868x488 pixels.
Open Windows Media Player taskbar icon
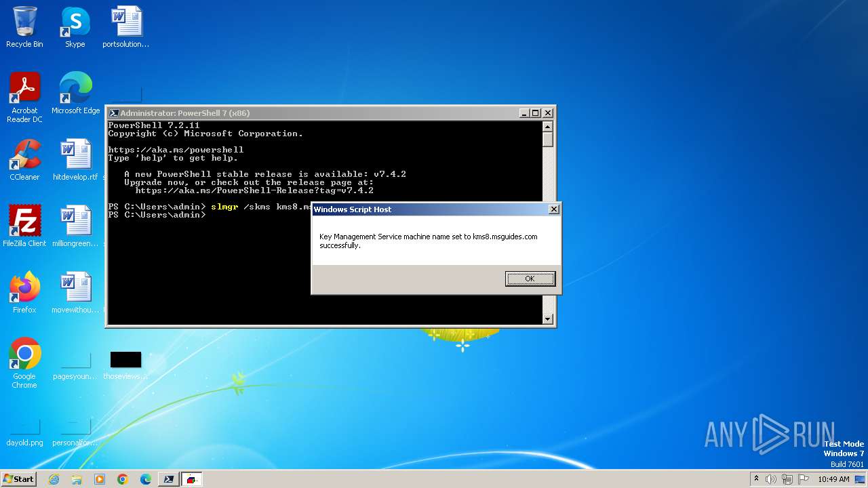pyautogui.click(x=100, y=479)
